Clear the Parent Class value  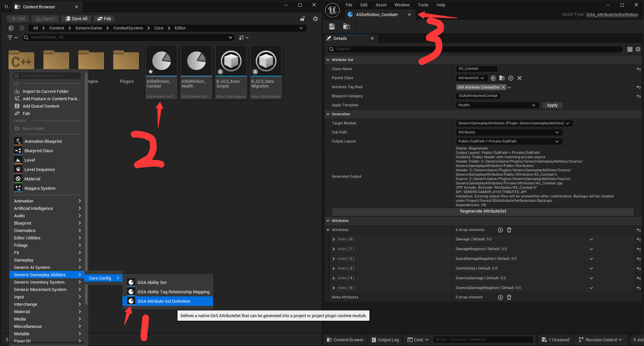(519, 78)
